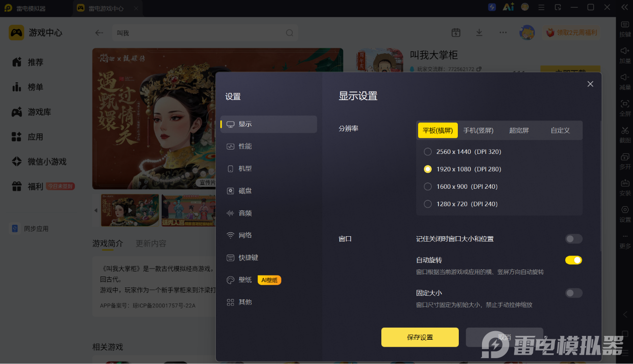Play the first video thumbnail below banner
633x364 pixels.
point(130,211)
